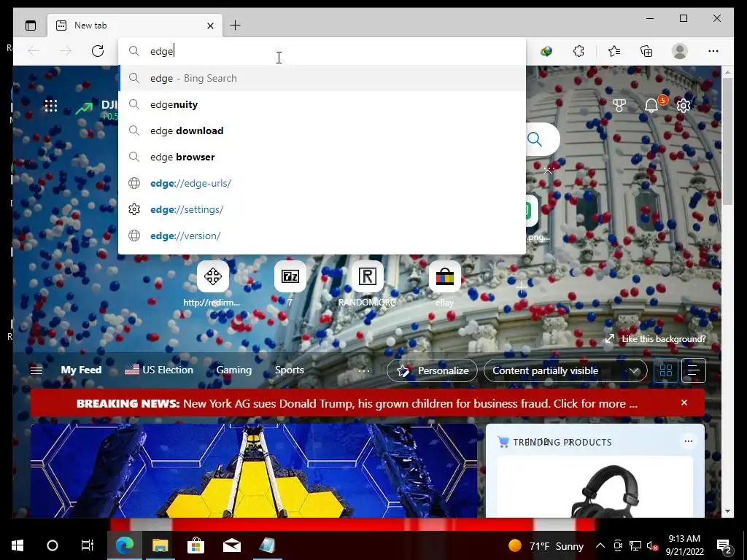This screenshot has height=560, width=747.
Task: Open the profile avatar icon
Action: click(x=680, y=51)
